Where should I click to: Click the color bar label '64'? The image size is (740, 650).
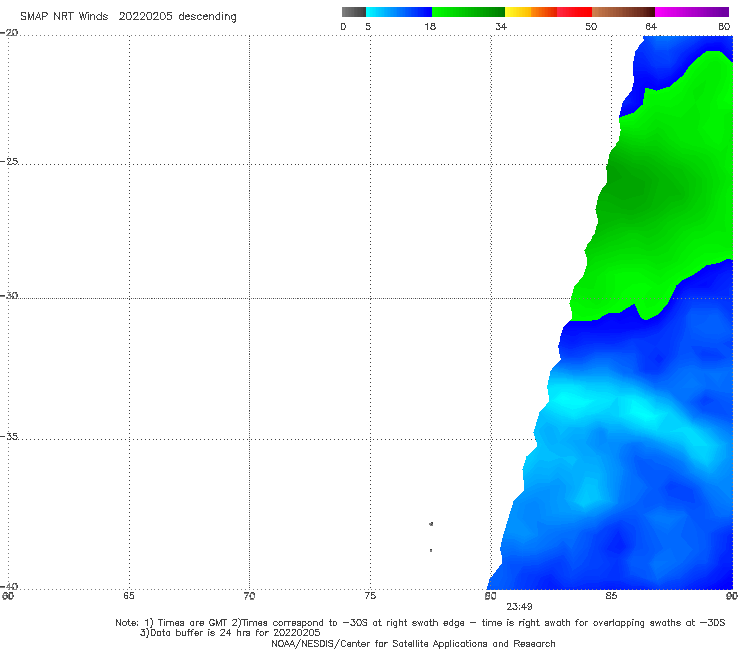pos(651,26)
